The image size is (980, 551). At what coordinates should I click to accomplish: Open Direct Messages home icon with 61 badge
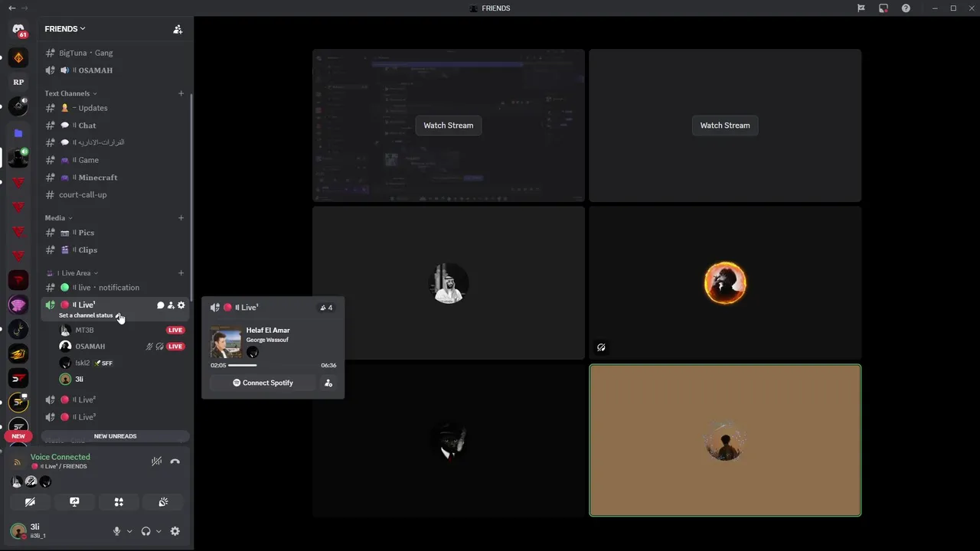(18, 30)
